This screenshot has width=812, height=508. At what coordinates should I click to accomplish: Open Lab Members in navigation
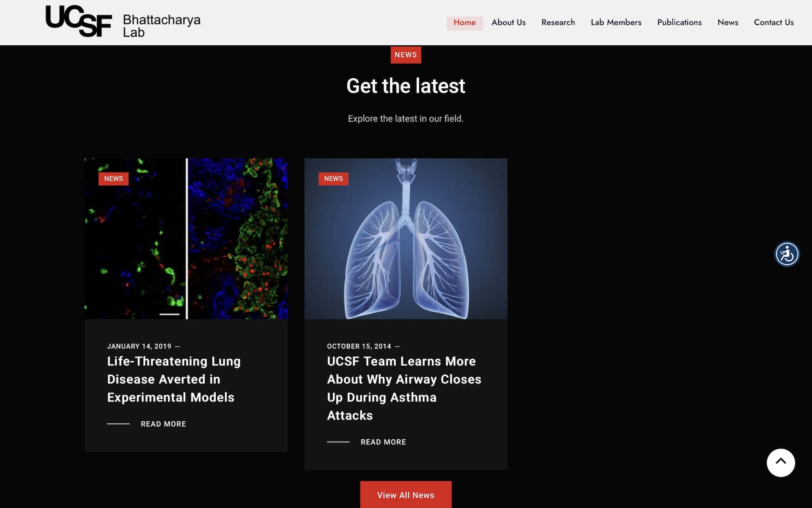click(x=616, y=22)
